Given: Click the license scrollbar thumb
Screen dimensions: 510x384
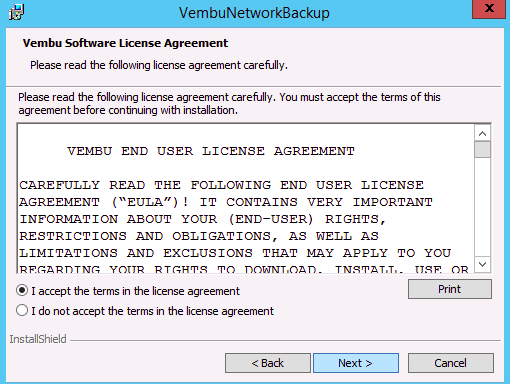Looking at the screenshot, I should point(482,149).
